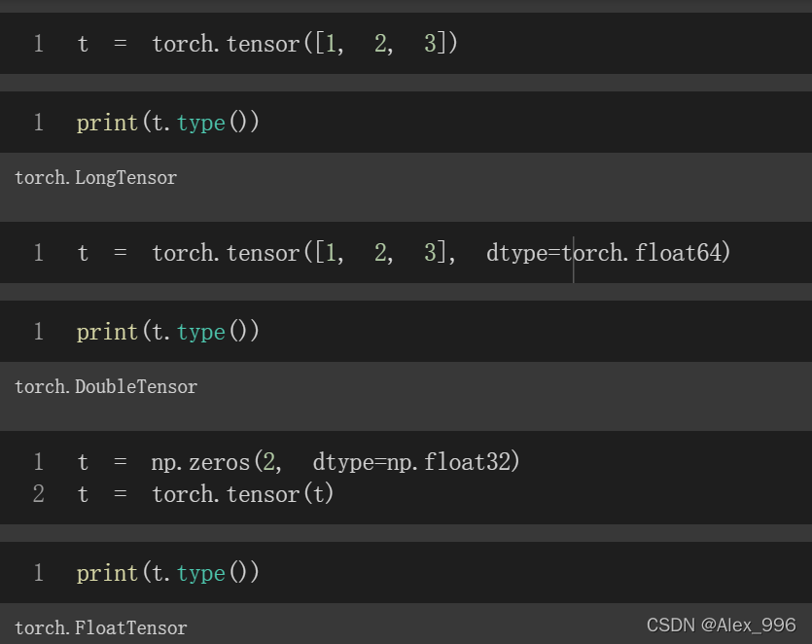Click 'np.float32' in the np.zeros line
This screenshot has width=812, height=644.
point(449,462)
